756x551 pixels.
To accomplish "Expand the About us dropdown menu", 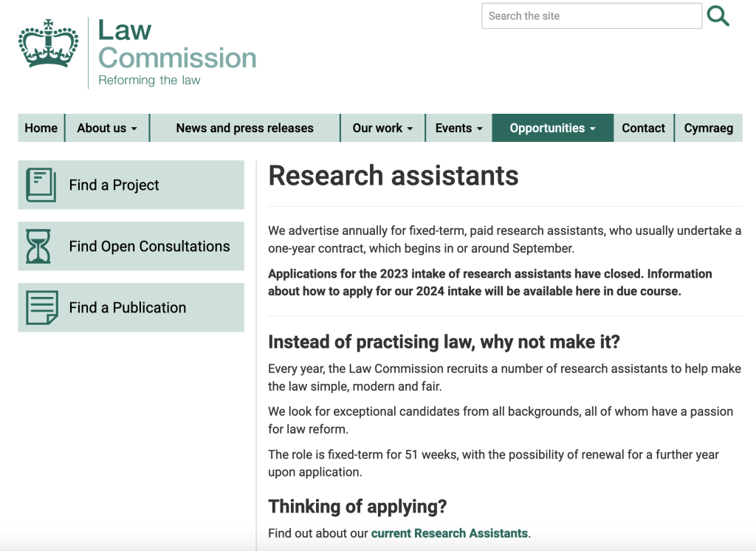I will pyautogui.click(x=107, y=128).
